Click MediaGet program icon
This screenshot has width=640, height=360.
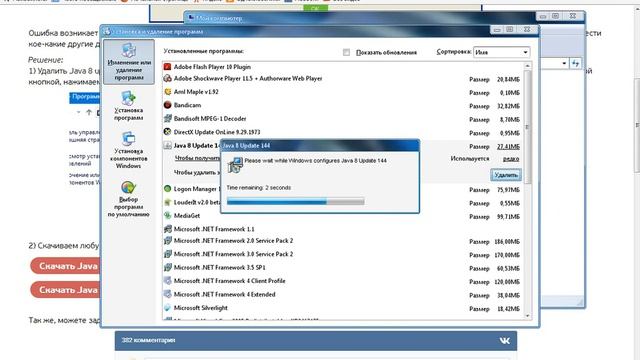tap(167, 216)
